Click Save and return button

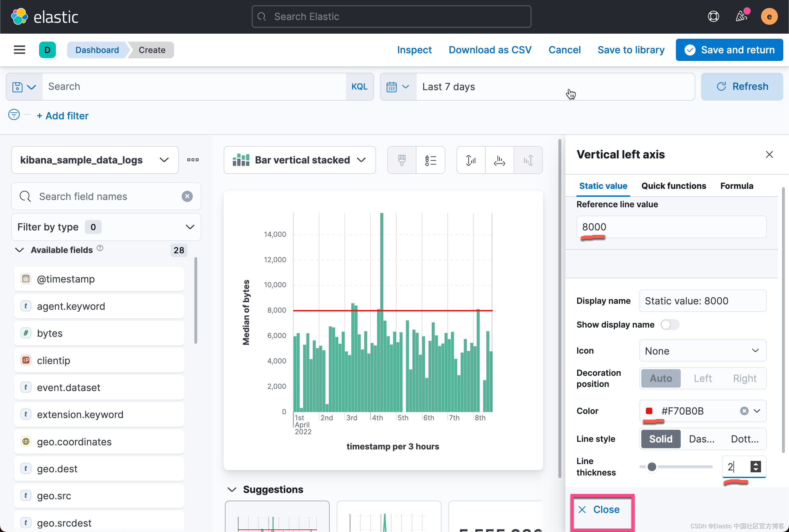[x=729, y=50]
